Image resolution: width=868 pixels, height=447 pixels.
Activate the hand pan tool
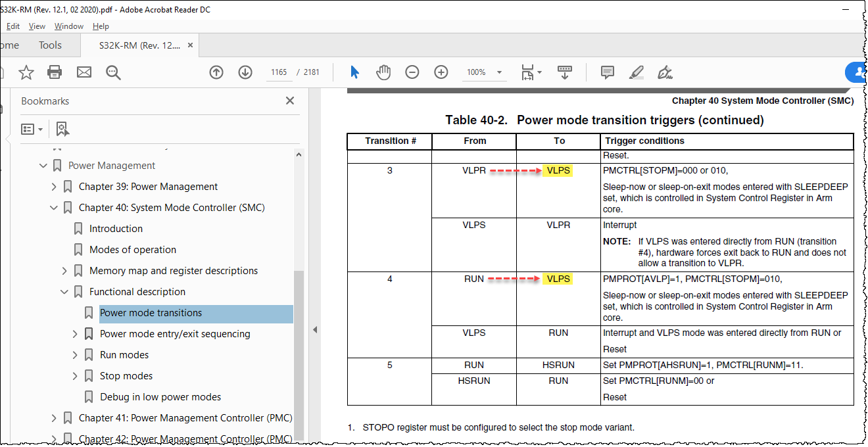coord(383,72)
